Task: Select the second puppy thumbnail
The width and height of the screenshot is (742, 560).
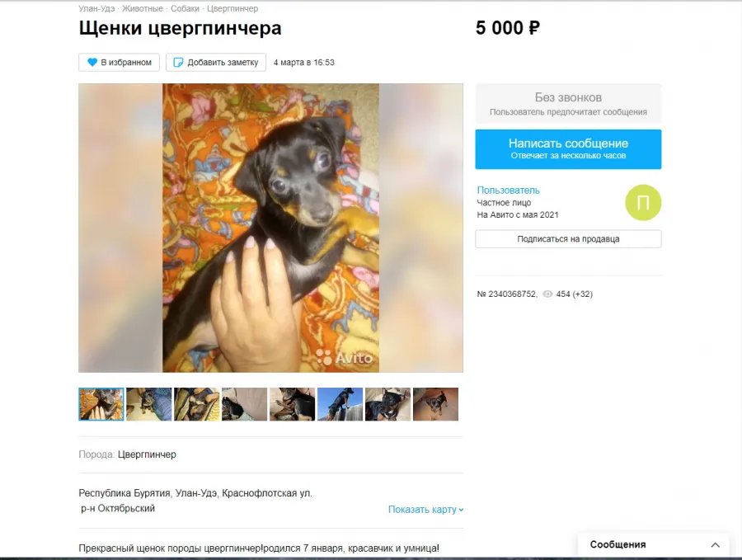Action: pyautogui.click(x=149, y=404)
